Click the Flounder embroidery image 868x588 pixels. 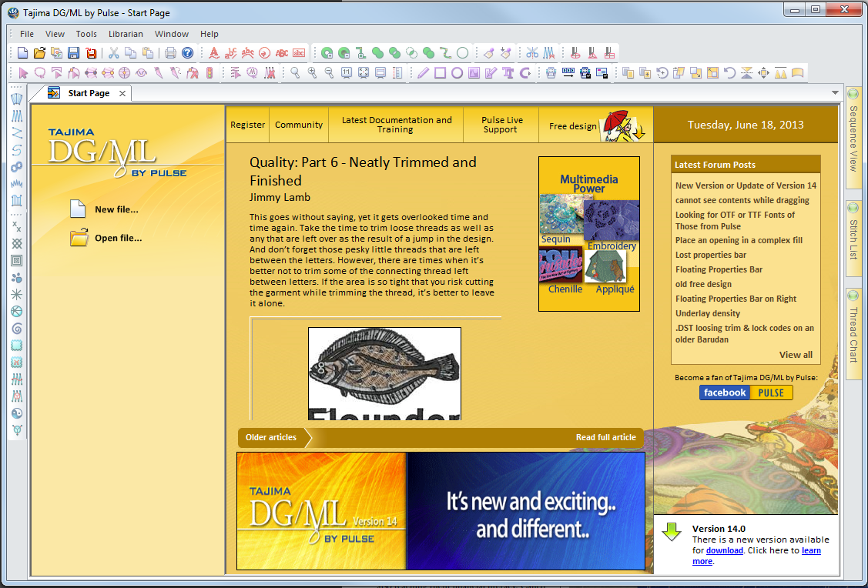384,373
